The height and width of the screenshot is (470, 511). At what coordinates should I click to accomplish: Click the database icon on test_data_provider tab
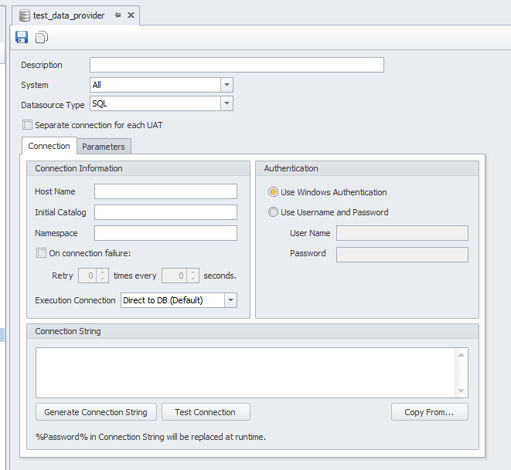tap(24, 16)
